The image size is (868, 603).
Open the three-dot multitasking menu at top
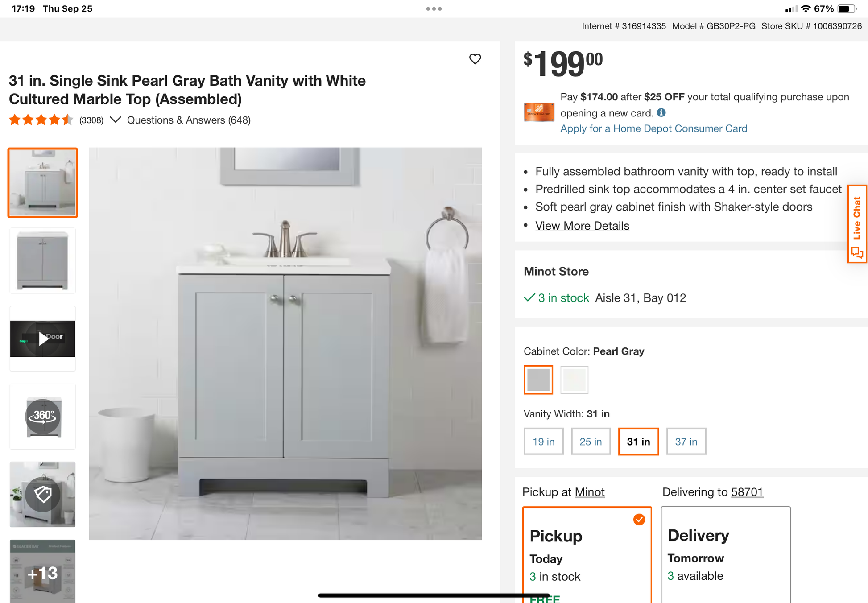[x=434, y=8]
